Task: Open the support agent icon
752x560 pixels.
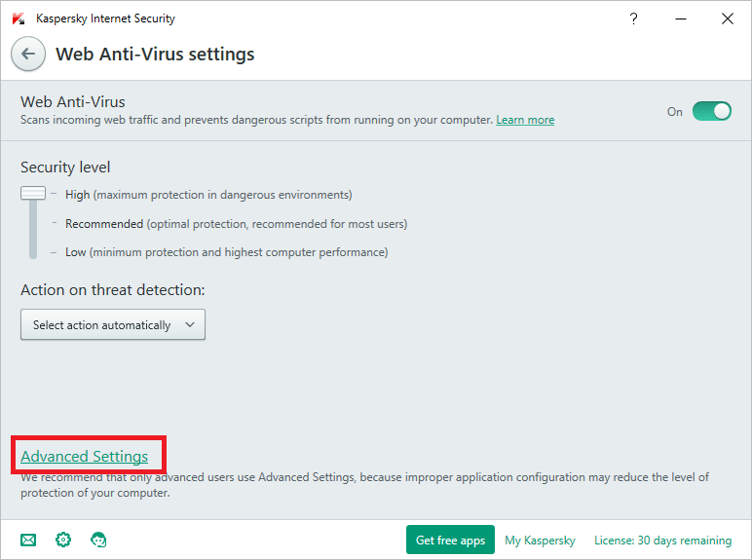Action: pyautogui.click(x=98, y=540)
